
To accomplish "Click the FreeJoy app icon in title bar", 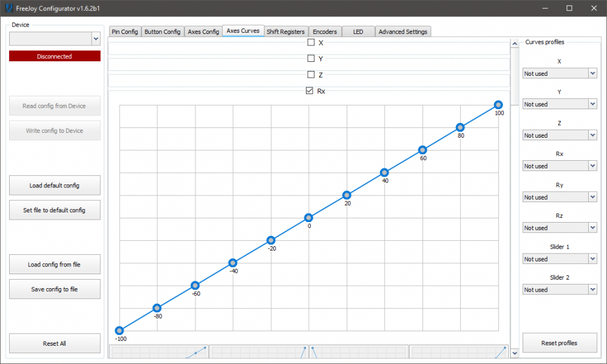I will 8,8.
